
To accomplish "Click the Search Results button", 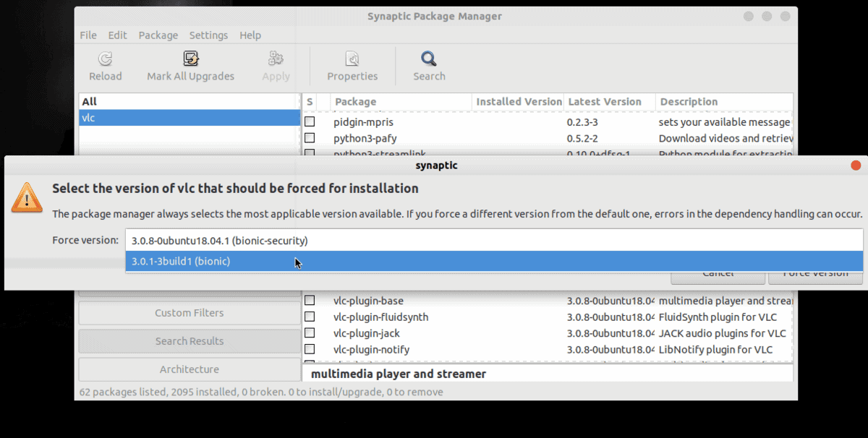I will pos(190,341).
